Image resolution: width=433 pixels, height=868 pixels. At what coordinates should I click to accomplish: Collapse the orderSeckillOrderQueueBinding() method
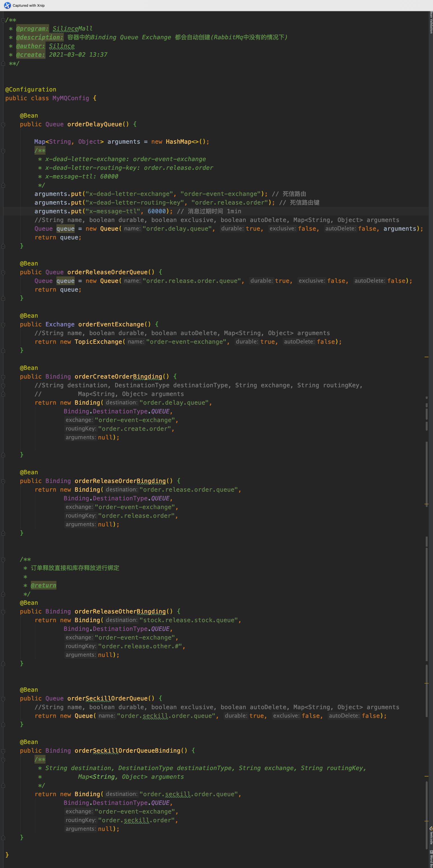(x=3, y=751)
